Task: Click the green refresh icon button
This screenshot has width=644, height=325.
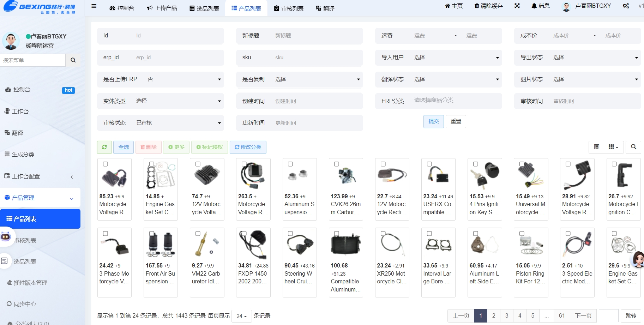Action: pos(104,147)
